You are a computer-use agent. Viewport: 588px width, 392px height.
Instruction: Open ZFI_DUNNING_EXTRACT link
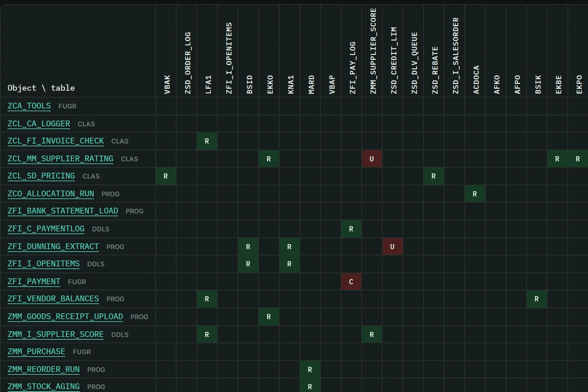pyautogui.click(x=53, y=246)
